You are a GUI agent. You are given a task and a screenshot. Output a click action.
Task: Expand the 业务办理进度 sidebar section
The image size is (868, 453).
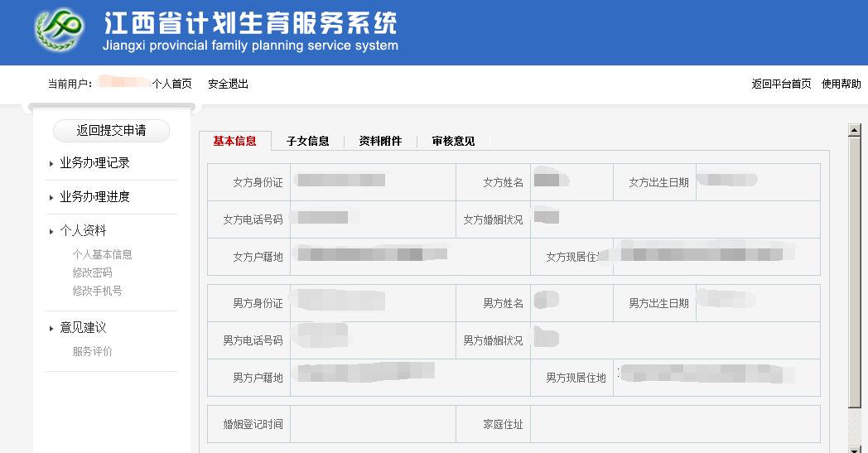coord(94,196)
